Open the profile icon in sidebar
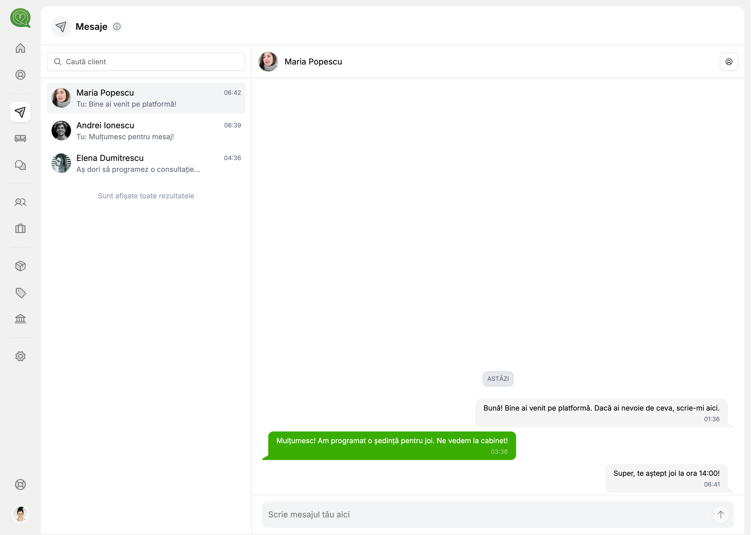The height and width of the screenshot is (535, 756). [20, 75]
